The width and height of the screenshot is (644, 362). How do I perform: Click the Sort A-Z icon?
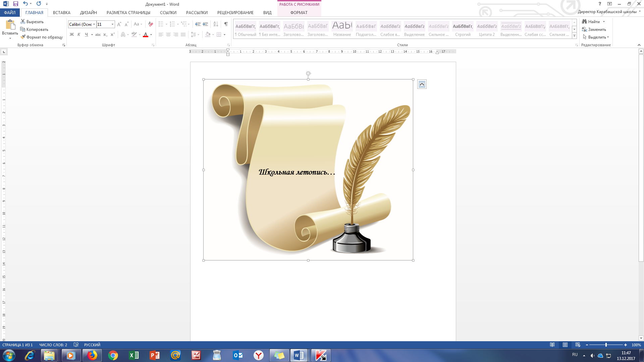coord(216,24)
